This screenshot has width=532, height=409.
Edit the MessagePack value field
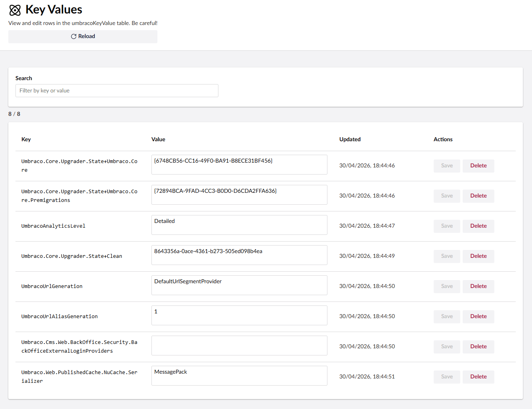[239, 376]
